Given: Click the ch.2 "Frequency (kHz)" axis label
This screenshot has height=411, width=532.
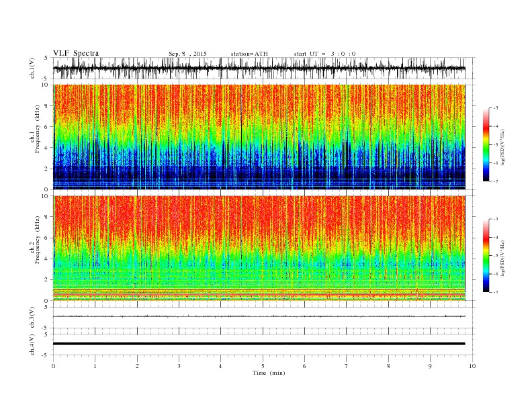Looking at the screenshot, I should pos(38,240).
